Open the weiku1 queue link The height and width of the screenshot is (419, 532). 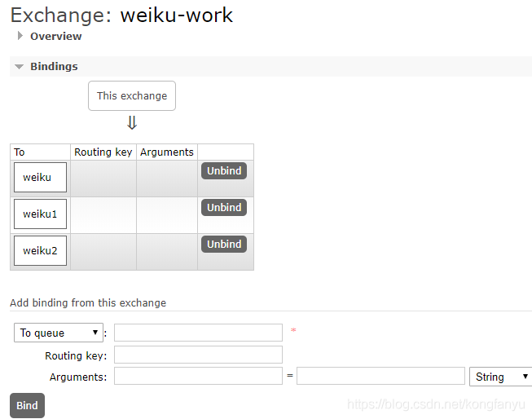pyautogui.click(x=40, y=214)
